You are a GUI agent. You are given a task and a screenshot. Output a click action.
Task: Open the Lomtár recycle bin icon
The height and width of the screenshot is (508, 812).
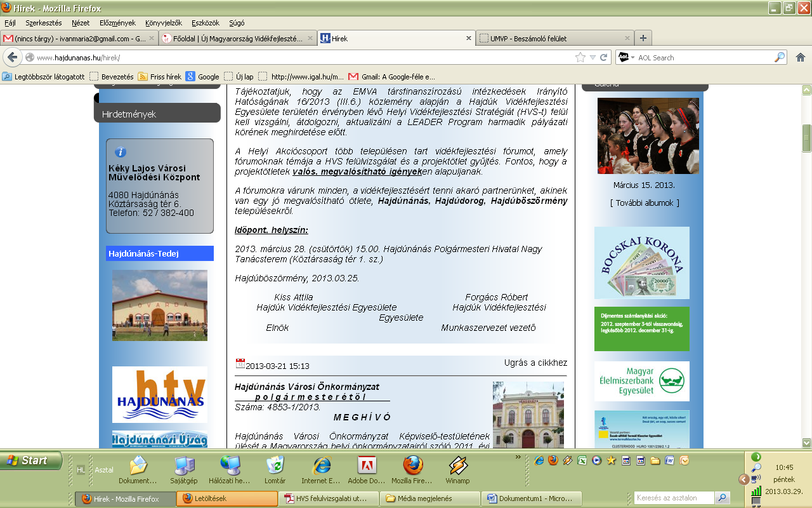tap(275, 471)
